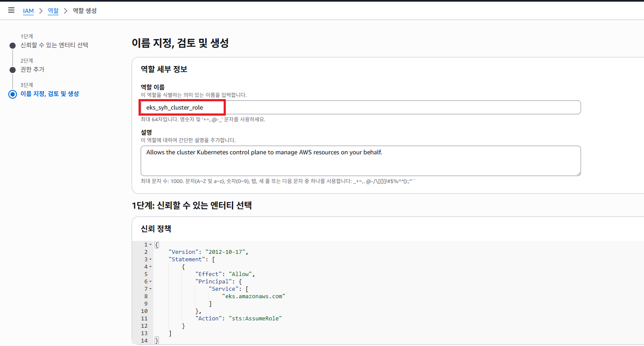Click line number 9 in the policy editor
This screenshot has height=346, width=644.
coord(146,304)
